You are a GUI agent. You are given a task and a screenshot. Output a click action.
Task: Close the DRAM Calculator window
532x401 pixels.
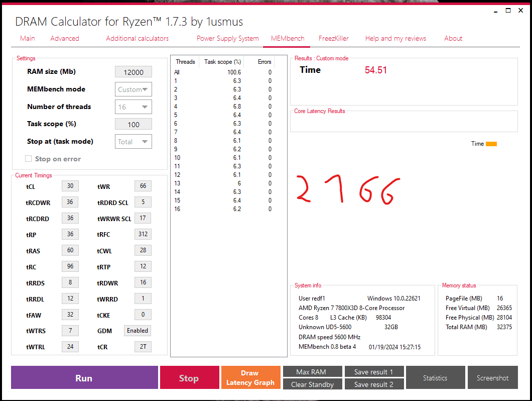(521, 11)
